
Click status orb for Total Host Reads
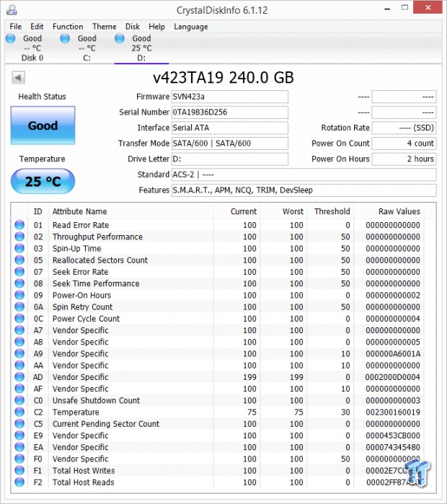(x=19, y=482)
